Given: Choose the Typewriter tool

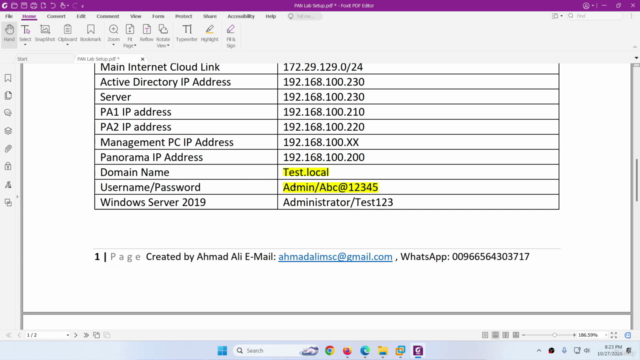Looking at the screenshot, I should [187, 33].
